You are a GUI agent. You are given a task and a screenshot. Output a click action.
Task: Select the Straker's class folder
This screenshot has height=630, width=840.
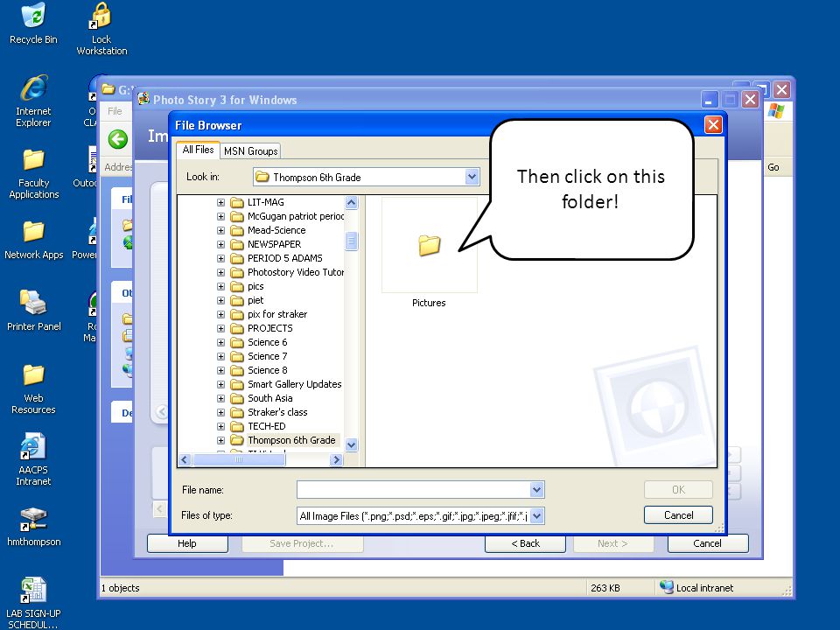(277, 412)
